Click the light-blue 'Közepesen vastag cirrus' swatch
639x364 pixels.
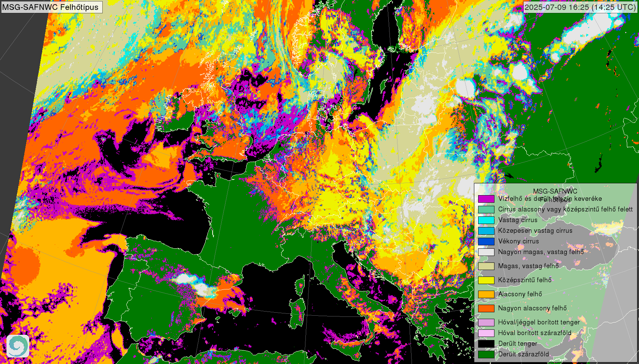[486, 230]
